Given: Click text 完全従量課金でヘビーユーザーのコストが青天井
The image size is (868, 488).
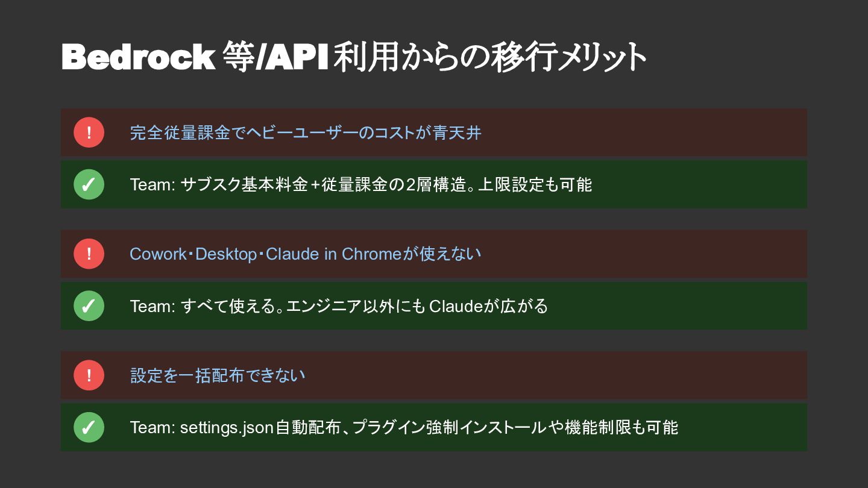Looking at the screenshot, I should point(306,133).
